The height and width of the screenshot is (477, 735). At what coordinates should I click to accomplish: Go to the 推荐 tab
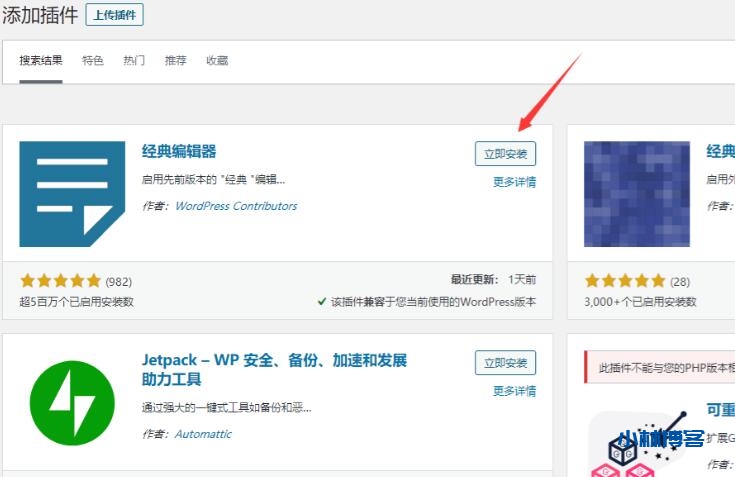[x=175, y=60]
